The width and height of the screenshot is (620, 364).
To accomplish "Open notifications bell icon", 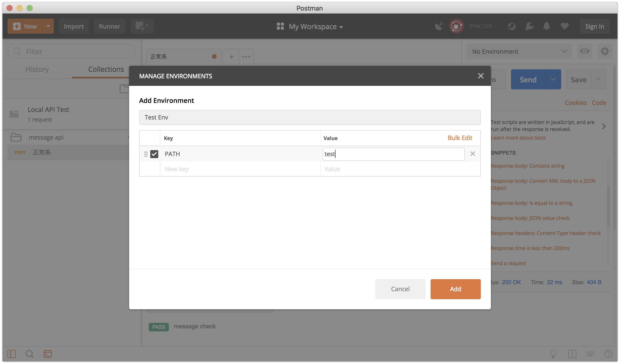I will point(547,26).
